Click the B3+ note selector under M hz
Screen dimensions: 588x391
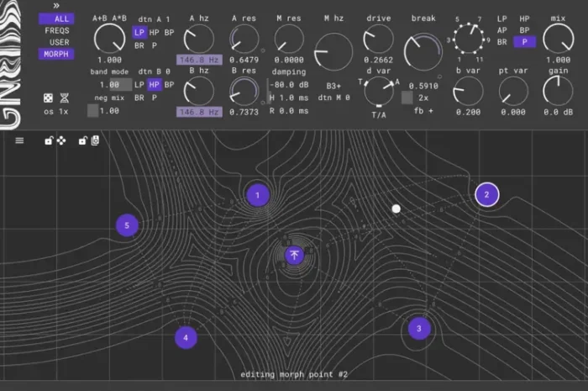pyautogui.click(x=333, y=86)
